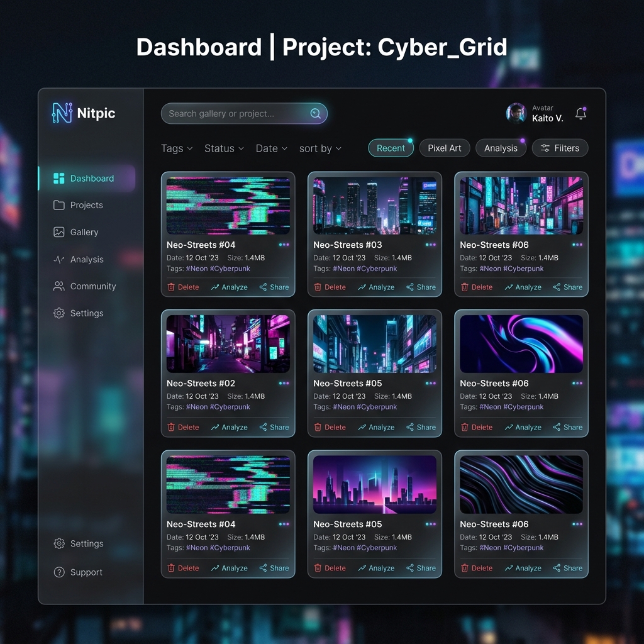
Task: Click the Neo-Streets #02 title text
Action: (x=201, y=383)
